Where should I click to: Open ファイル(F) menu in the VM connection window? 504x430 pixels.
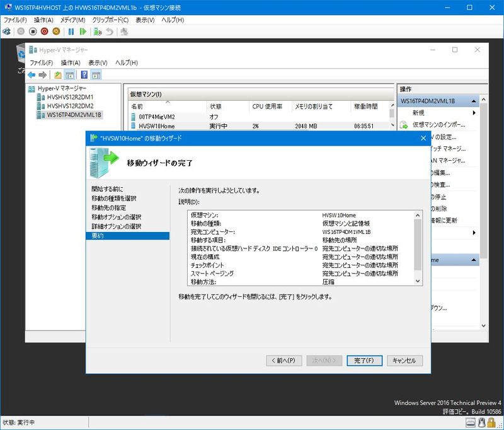[x=15, y=20]
